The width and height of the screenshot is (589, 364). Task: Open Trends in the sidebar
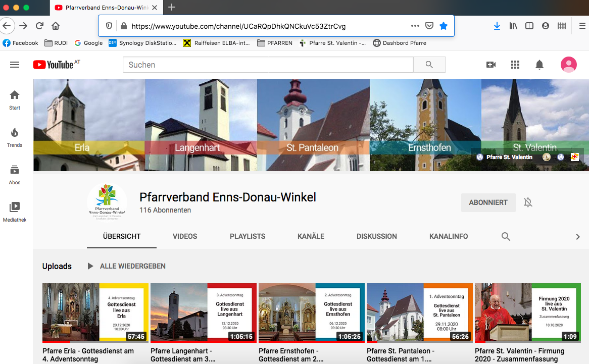[x=15, y=137]
